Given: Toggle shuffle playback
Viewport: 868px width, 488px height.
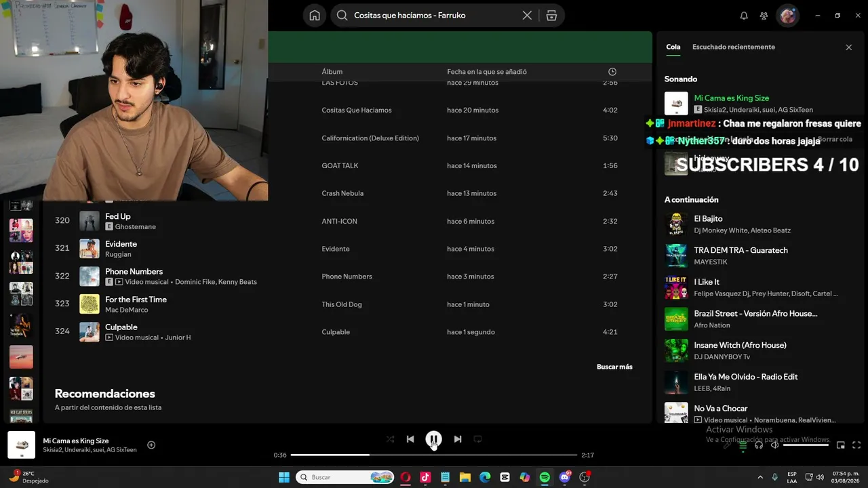Looking at the screenshot, I should coord(390,439).
